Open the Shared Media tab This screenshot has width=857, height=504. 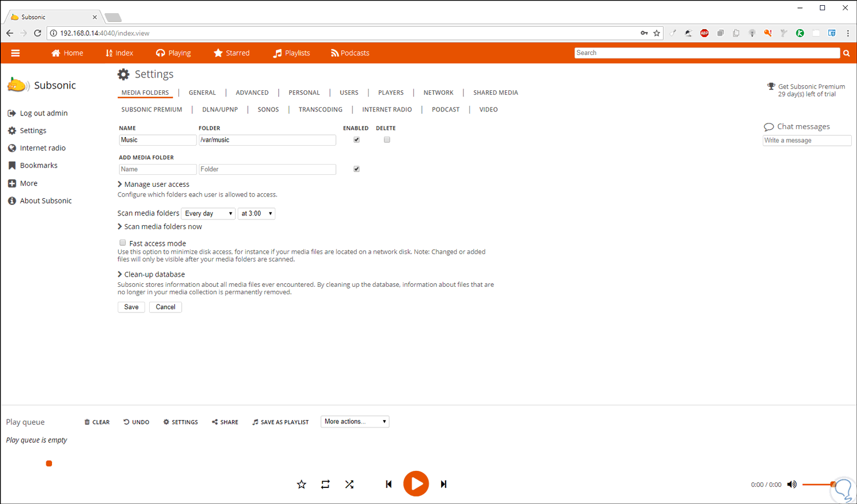(x=495, y=93)
